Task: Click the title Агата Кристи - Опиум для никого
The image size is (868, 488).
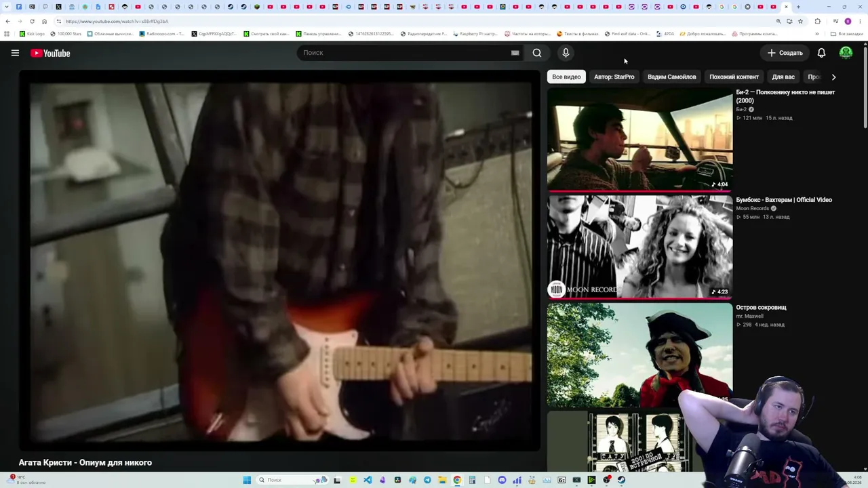Action: click(85, 462)
